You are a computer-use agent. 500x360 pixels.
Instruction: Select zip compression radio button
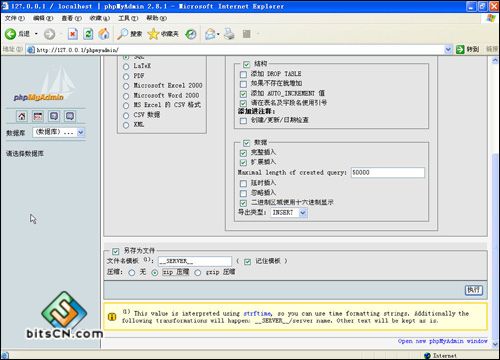coord(155,273)
